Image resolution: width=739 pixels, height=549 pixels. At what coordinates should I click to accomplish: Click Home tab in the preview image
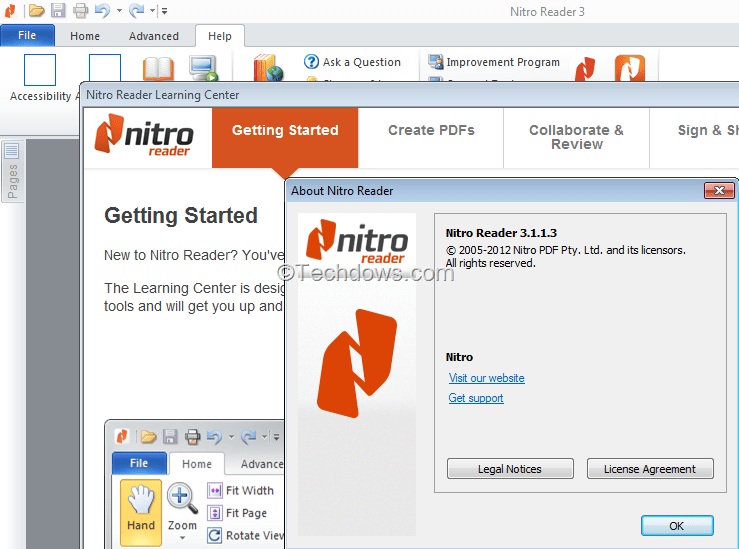tap(197, 464)
